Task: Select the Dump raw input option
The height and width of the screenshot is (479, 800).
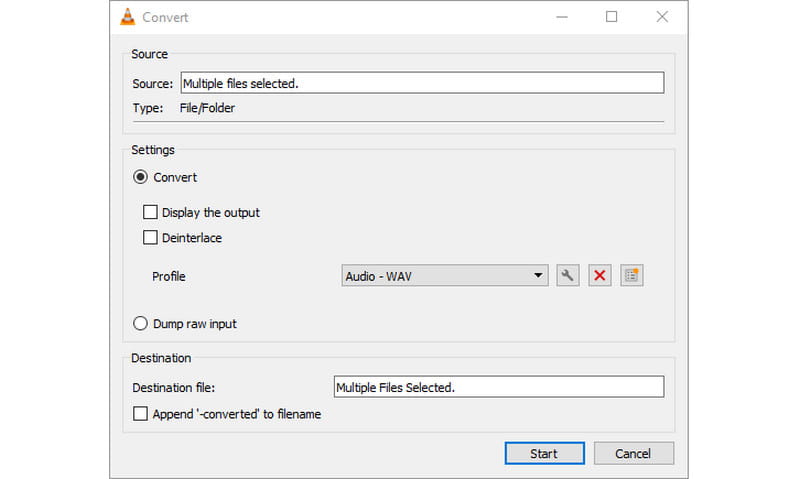Action: [140, 323]
